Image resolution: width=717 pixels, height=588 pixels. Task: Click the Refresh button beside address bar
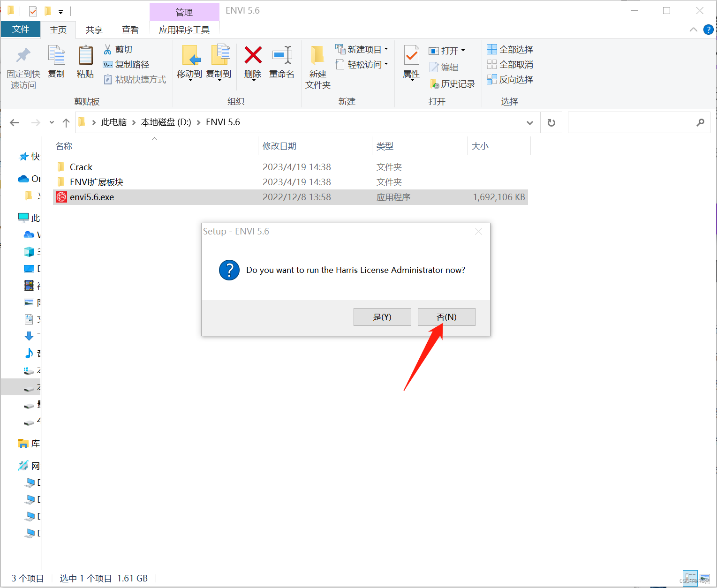551,122
